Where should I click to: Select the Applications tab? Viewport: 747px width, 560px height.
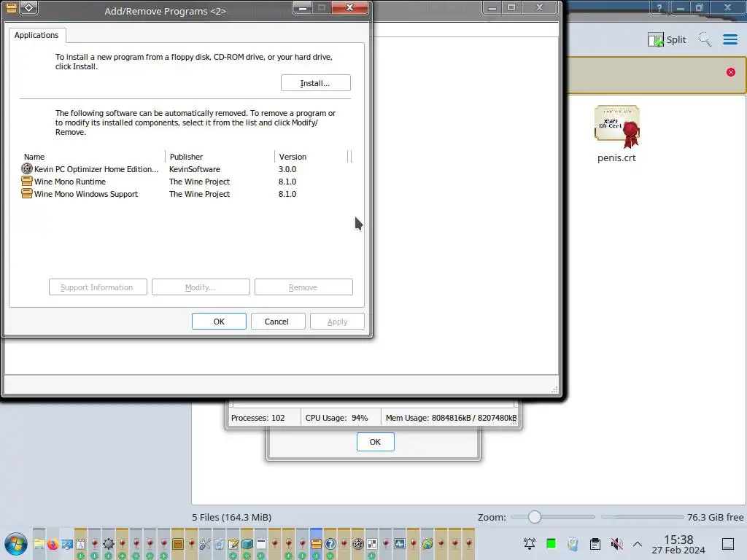[x=36, y=35]
